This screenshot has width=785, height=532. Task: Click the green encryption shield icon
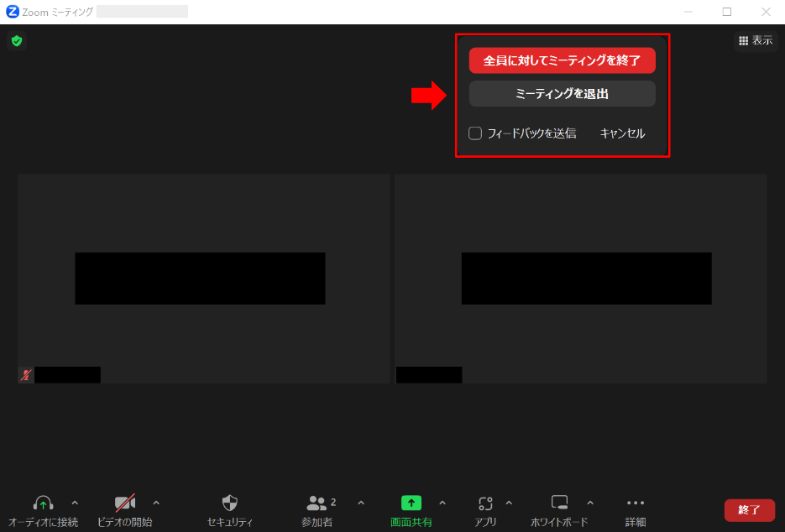tap(17, 40)
